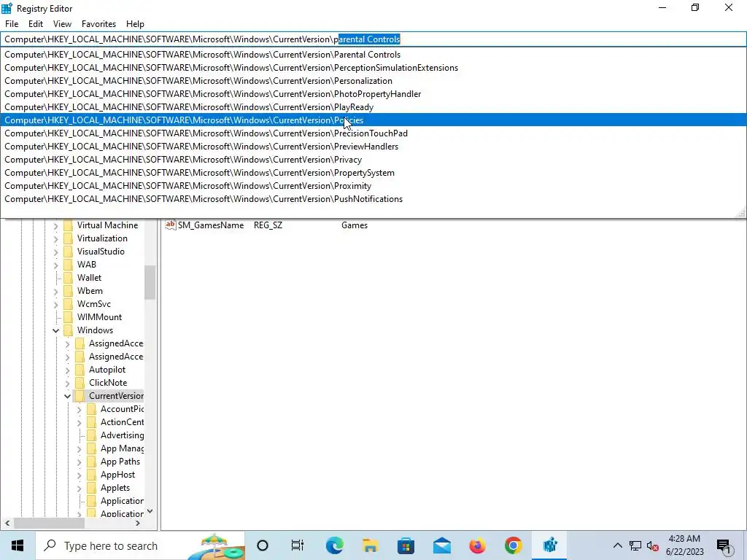The height and width of the screenshot is (560, 747).
Task: Open File Explorer from taskbar
Action: point(370,545)
